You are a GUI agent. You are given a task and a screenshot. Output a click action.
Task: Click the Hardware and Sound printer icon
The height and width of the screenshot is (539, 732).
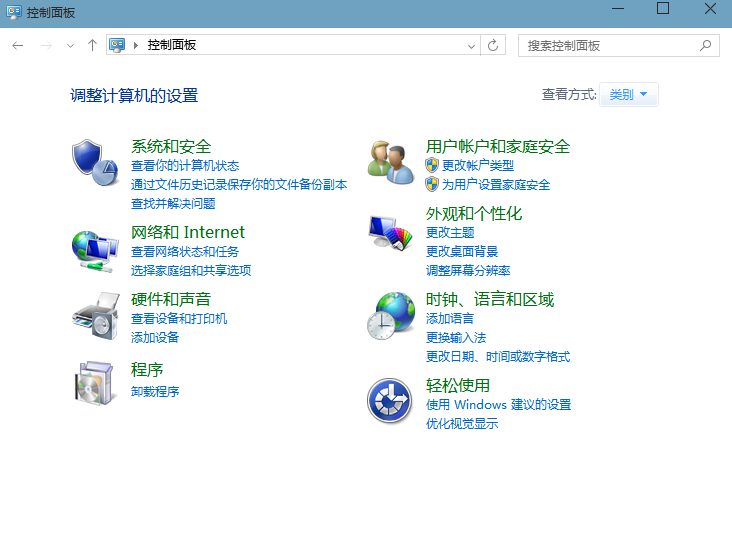[95, 316]
